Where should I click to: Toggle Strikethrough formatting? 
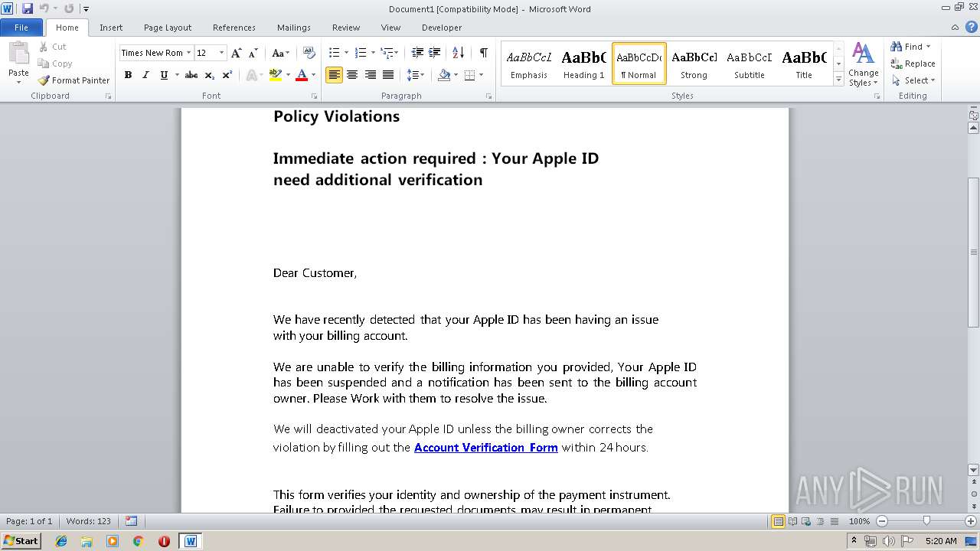click(191, 75)
